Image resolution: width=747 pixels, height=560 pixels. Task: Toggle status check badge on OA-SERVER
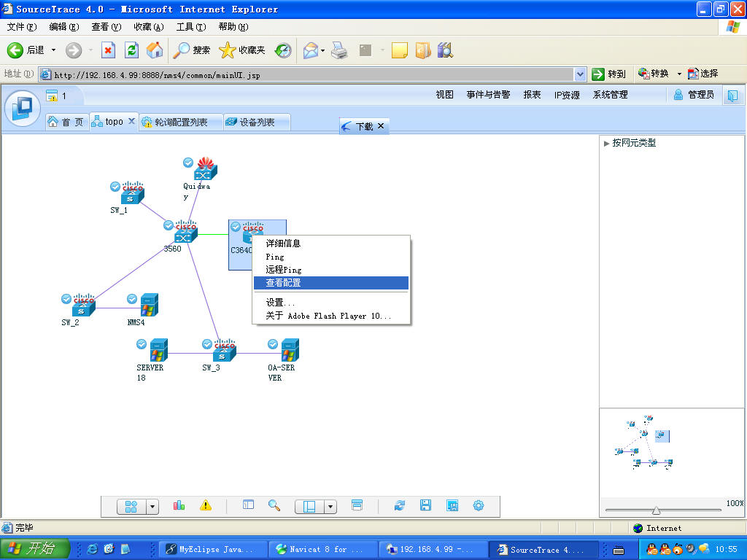[x=273, y=344]
